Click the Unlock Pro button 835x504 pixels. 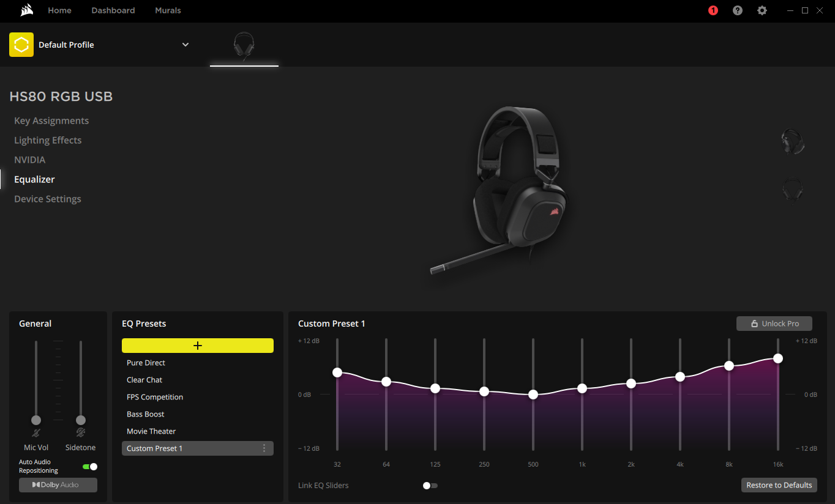tap(774, 324)
